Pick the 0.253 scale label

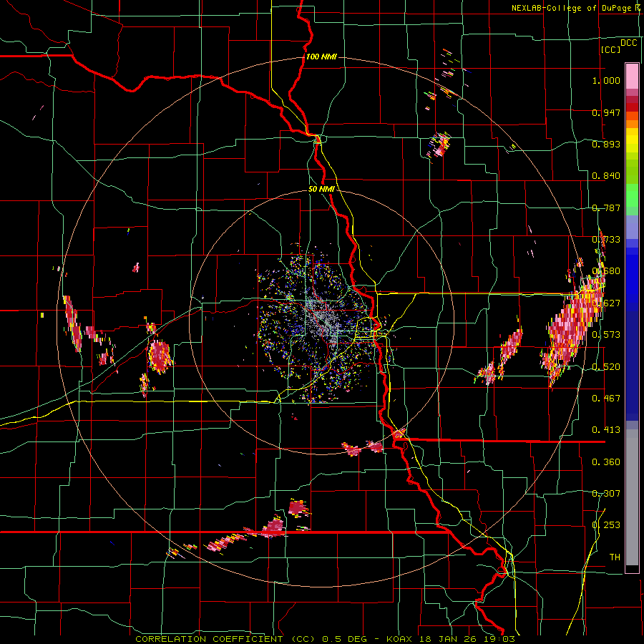(x=606, y=525)
